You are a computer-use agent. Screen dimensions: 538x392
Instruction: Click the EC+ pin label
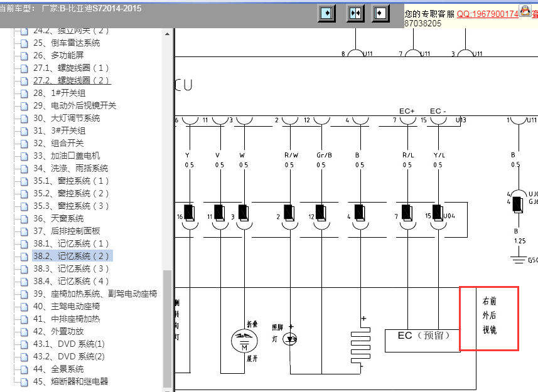[407, 111]
